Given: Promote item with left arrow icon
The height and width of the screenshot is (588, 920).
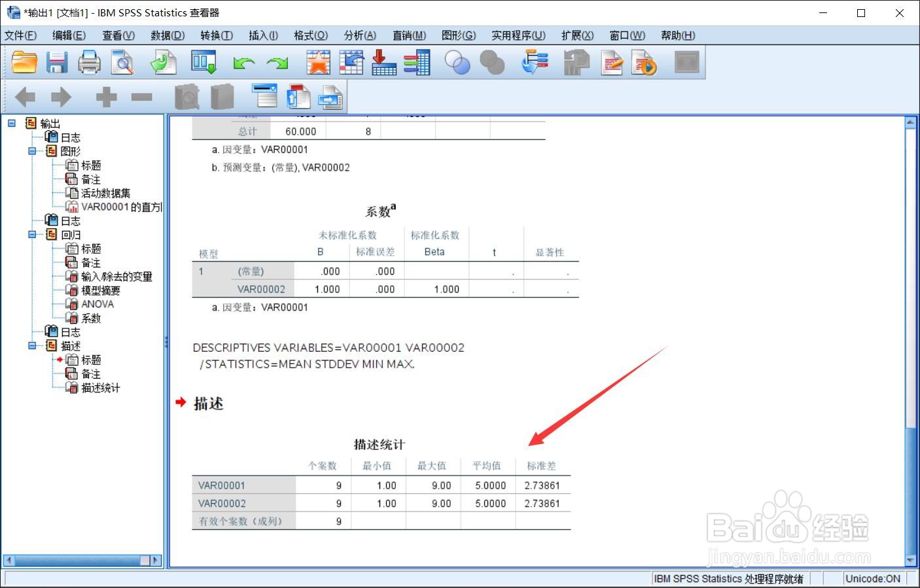Looking at the screenshot, I should [x=25, y=97].
